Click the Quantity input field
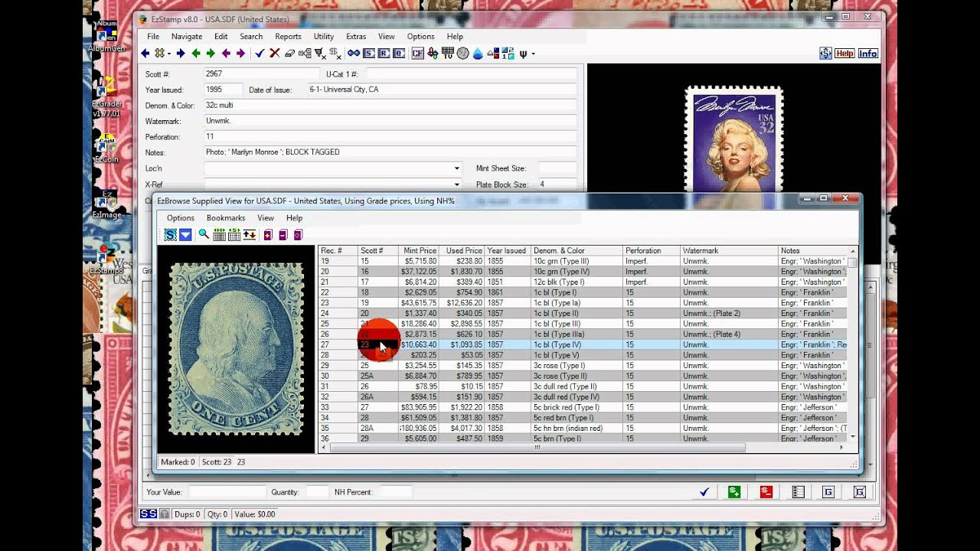Viewport: 980px width, 551px height. point(317,492)
